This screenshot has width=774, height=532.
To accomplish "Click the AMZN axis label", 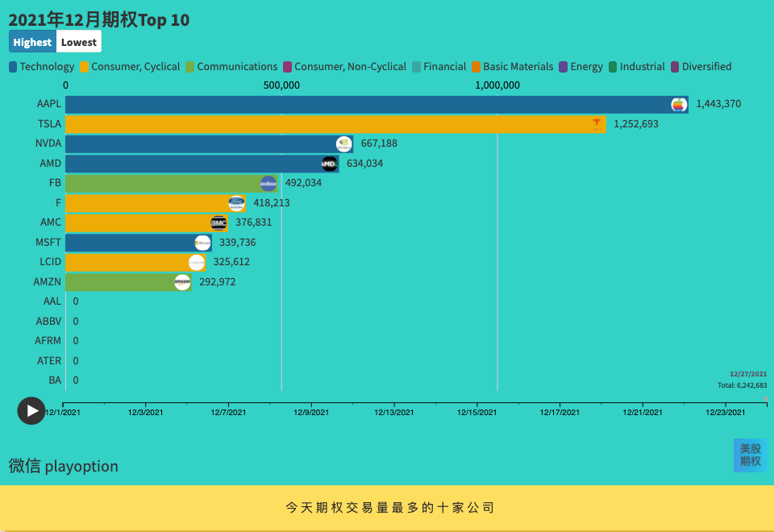I will pos(48,282).
